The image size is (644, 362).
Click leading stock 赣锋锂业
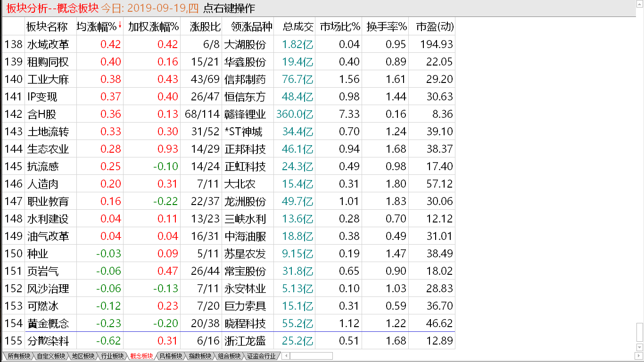pyautogui.click(x=245, y=114)
